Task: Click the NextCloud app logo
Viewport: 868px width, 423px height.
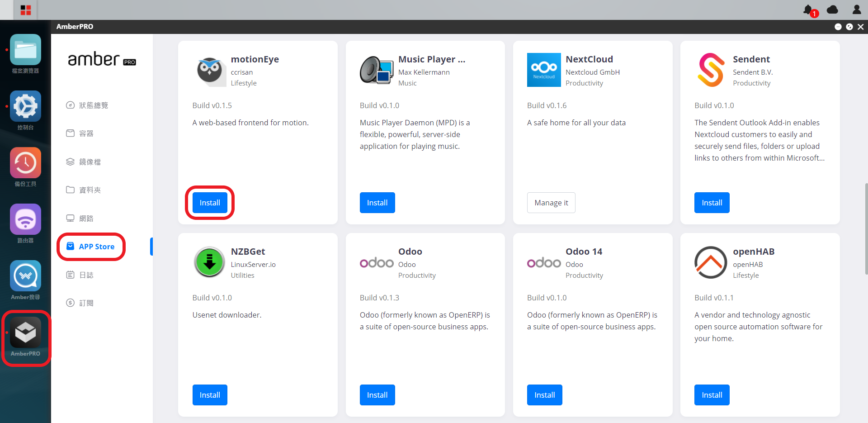Action: click(x=544, y=70)
